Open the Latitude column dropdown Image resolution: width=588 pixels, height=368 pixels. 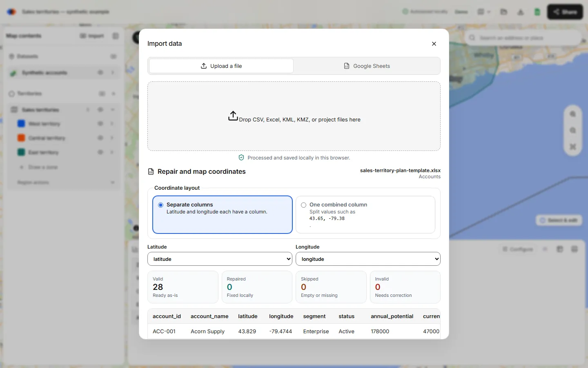[220, 259]
